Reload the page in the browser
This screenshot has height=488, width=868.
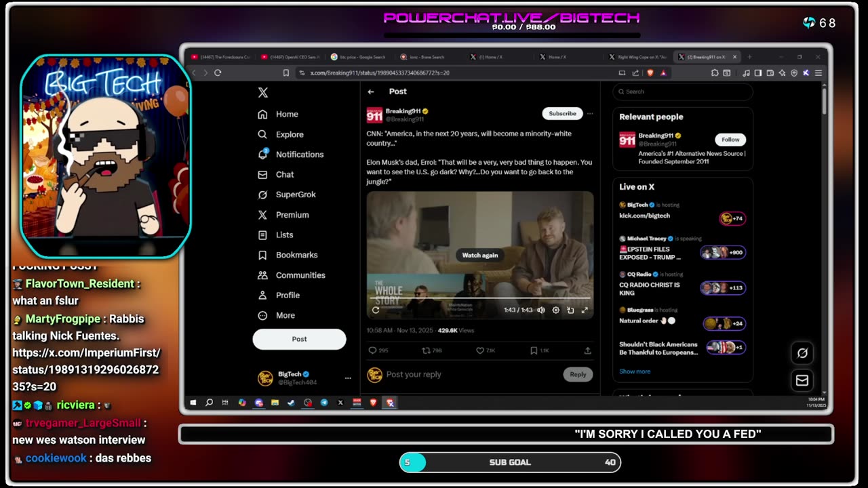[218, 73]
